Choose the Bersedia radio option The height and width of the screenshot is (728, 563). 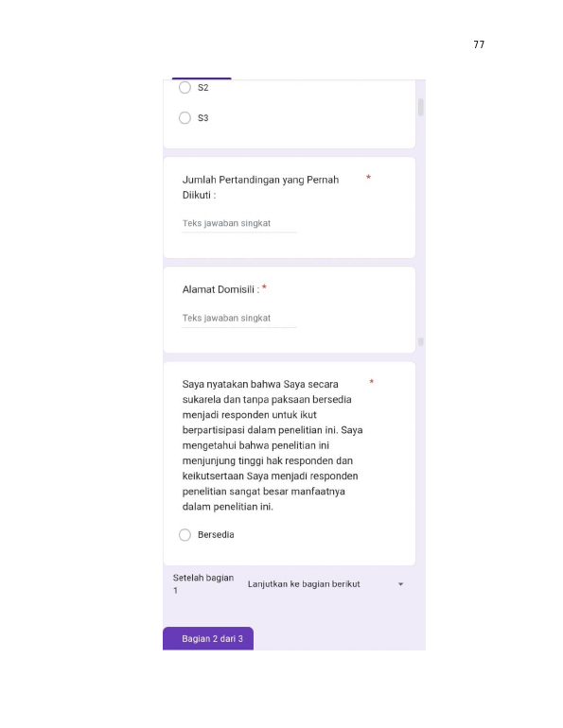point(185,535)
